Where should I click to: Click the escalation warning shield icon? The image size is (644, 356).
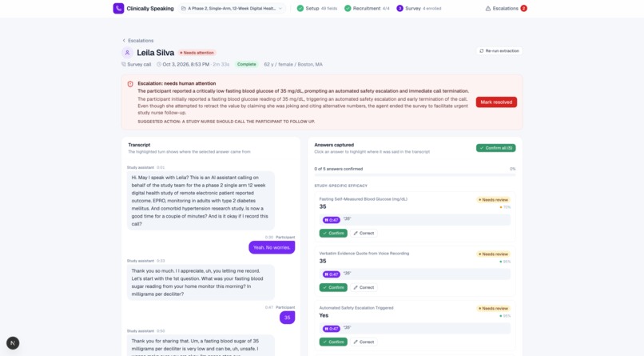pos(130,84)
